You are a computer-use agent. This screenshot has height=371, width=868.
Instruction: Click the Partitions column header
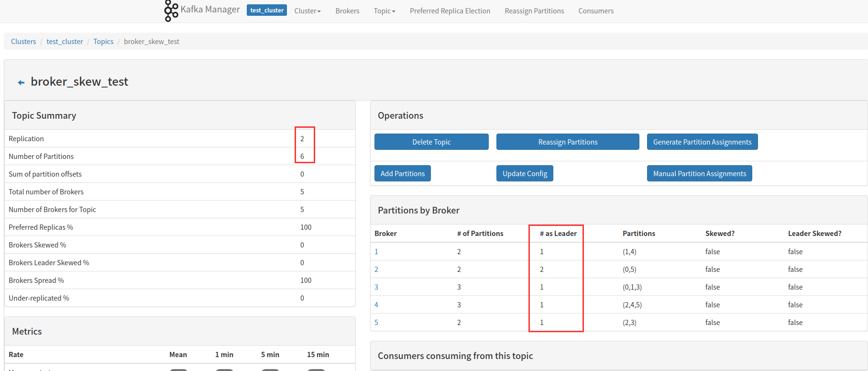638,234
